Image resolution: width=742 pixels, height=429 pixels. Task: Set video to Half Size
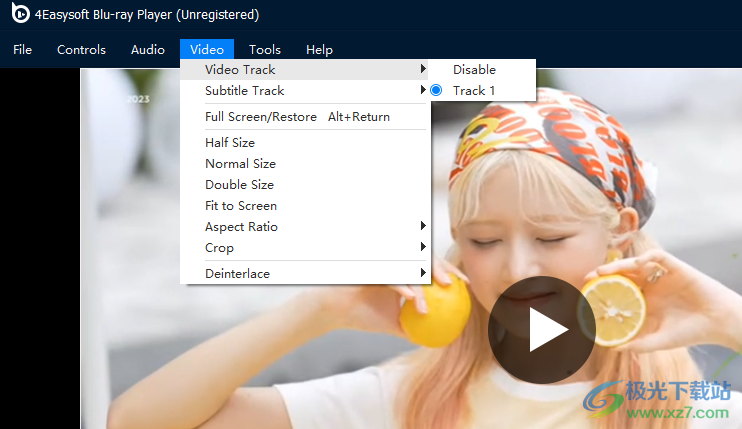(305, 142)
